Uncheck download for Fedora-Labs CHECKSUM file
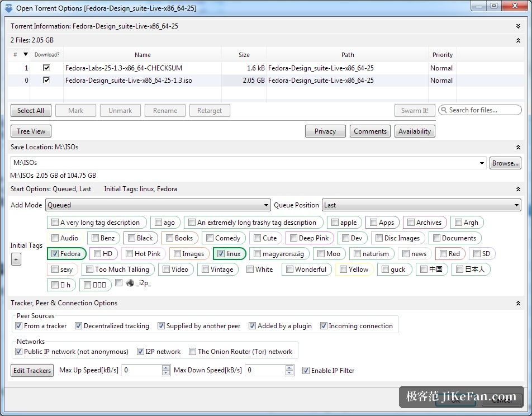532x416 pixels. pos(46,68)
